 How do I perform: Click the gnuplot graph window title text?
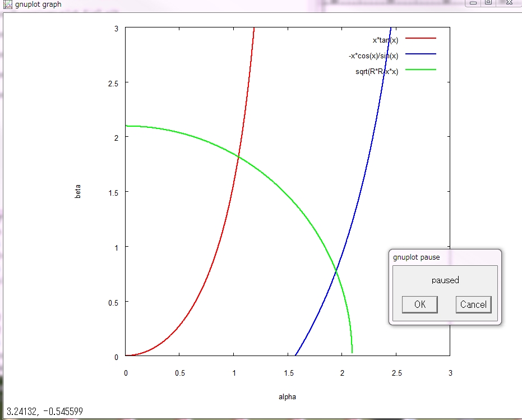point(38,4)
